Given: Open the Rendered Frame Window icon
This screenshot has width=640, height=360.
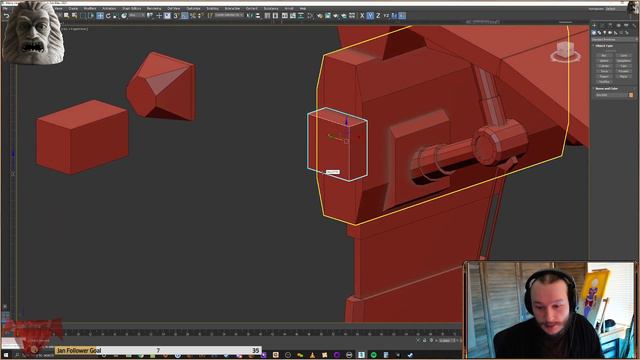Looking at the screenshot, I should point(328,16).
